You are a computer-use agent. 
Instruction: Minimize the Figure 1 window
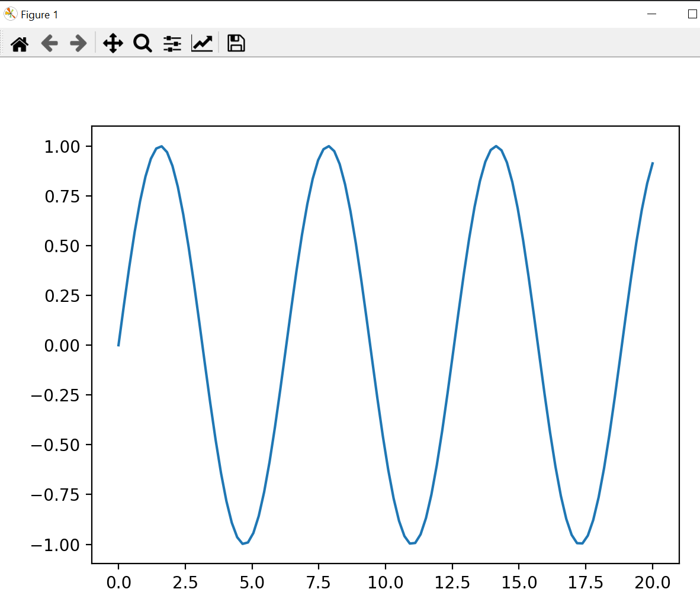652,14
